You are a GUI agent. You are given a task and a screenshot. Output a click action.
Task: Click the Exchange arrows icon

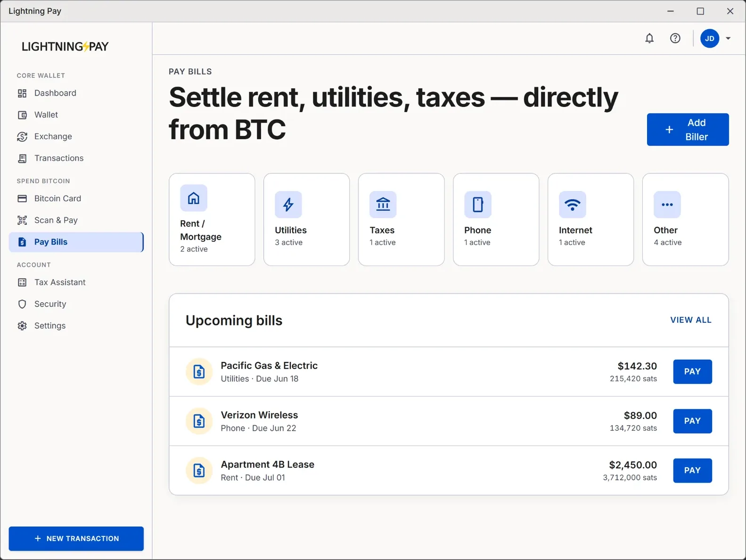tap(22, 137)
